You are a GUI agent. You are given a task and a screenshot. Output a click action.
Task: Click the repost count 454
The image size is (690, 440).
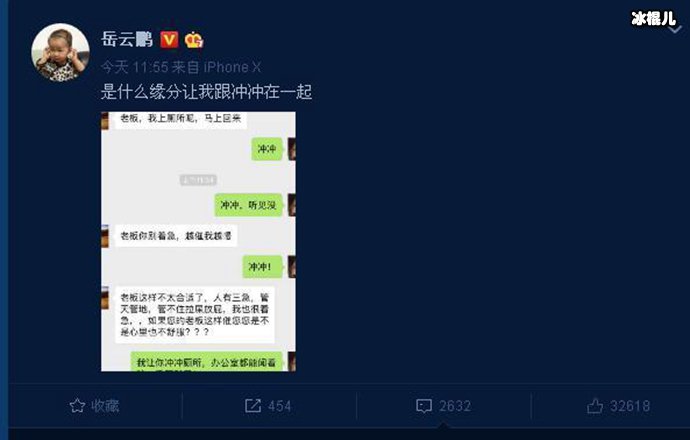click(x=280, y=406)
